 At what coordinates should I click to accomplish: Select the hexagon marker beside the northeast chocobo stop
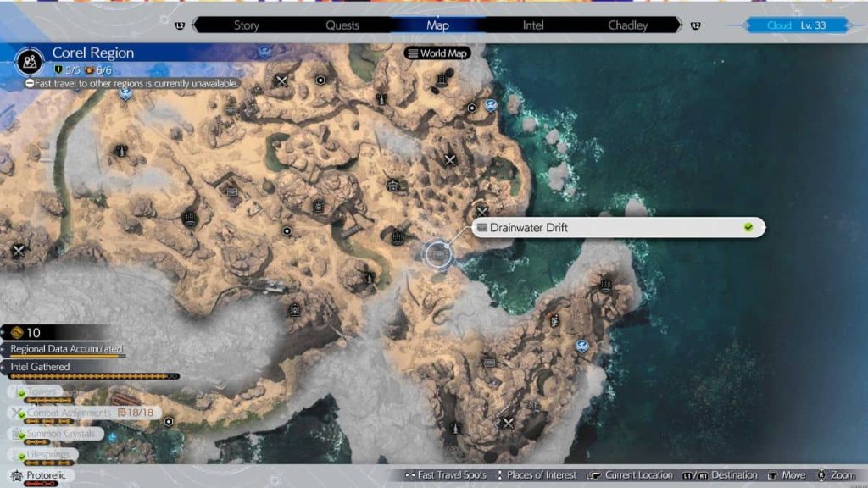[471, 108]
